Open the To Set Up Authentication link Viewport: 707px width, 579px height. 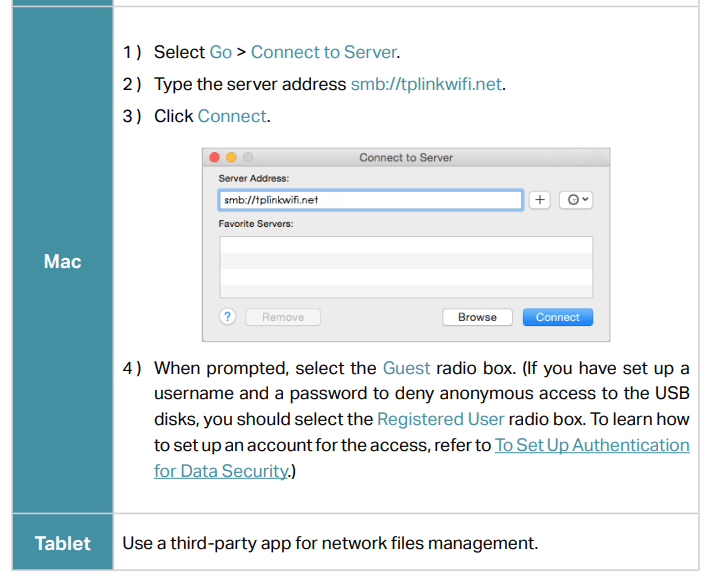(591, 445)
